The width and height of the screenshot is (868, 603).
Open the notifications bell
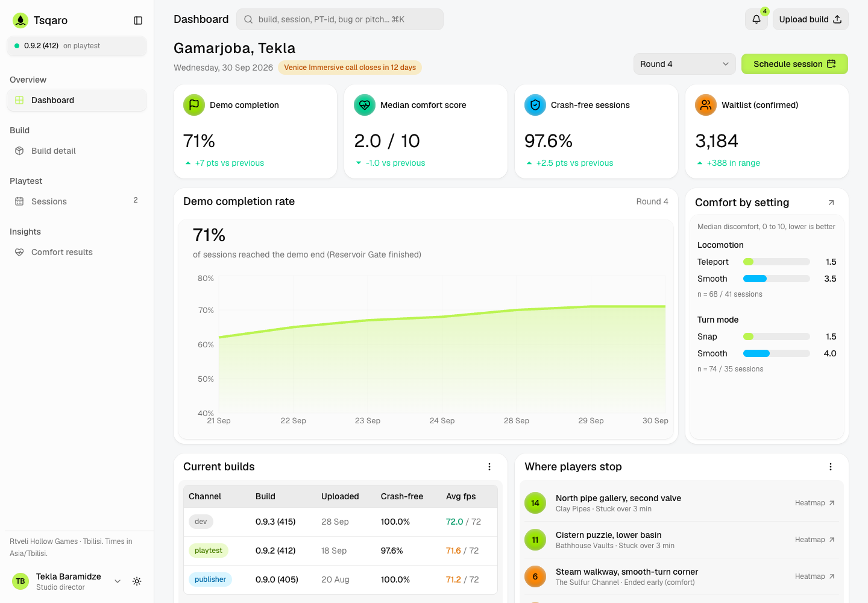pos(756,19)
